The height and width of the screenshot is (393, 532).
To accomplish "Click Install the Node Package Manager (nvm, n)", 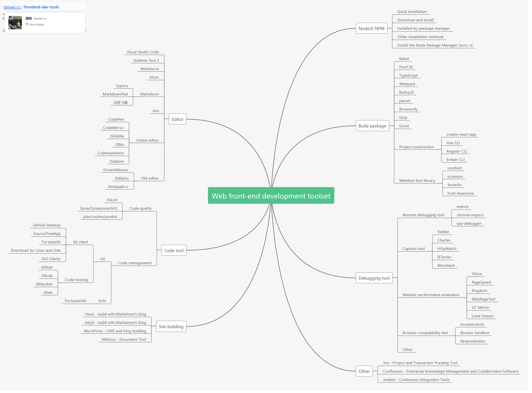I will click(x=438, y=45).
